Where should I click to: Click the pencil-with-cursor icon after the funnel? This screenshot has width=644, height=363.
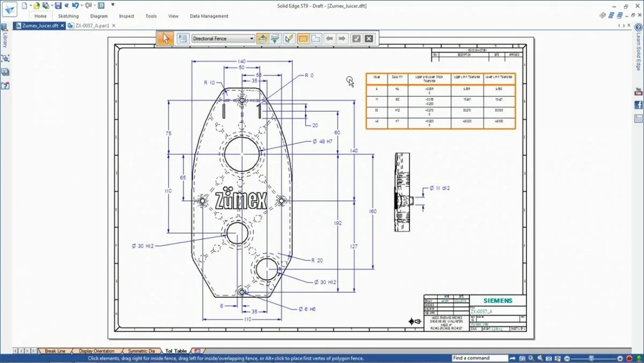[x=289, y=38]
